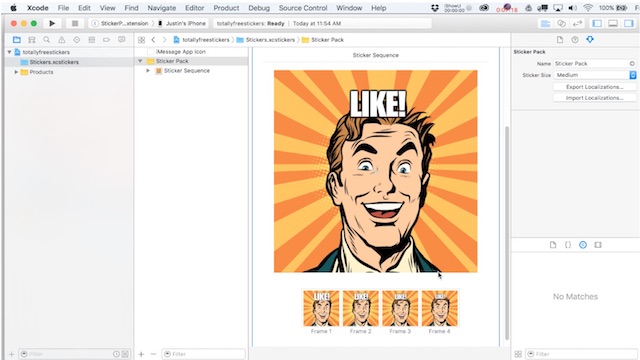Show the Object library
This screenshot has height=360, width=640.
[583, 245]
